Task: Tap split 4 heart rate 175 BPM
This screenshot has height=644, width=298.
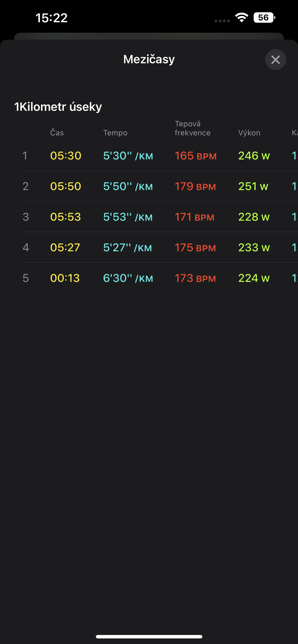Action: tap(195, 248)
